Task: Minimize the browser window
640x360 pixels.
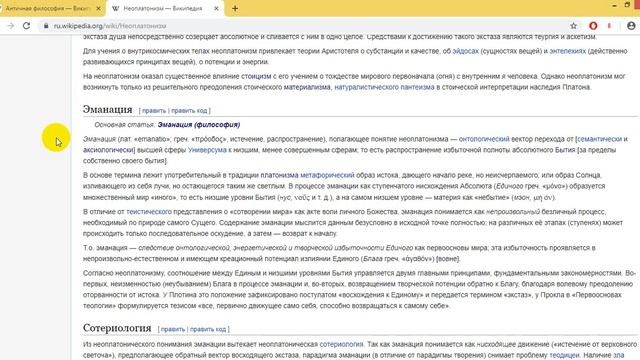Action: [614, 5]
